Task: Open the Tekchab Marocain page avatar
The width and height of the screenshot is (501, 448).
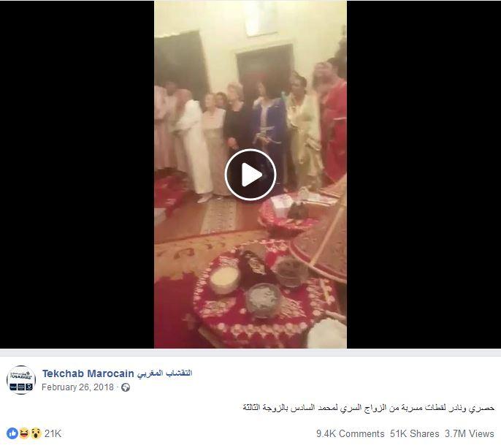Action: (21, 380)
